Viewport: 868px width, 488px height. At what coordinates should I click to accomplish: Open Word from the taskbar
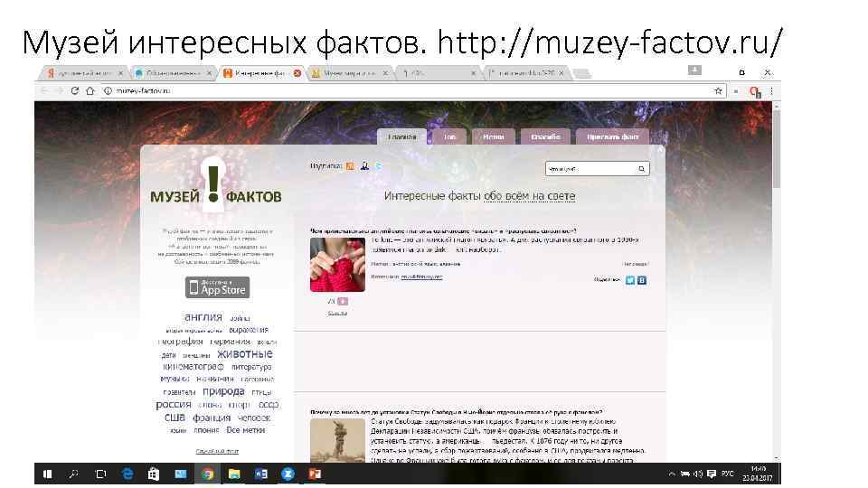pos(261,474)
